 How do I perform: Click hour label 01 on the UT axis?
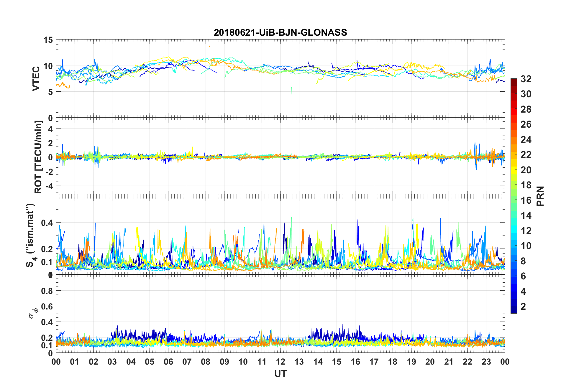pos(75,362)
